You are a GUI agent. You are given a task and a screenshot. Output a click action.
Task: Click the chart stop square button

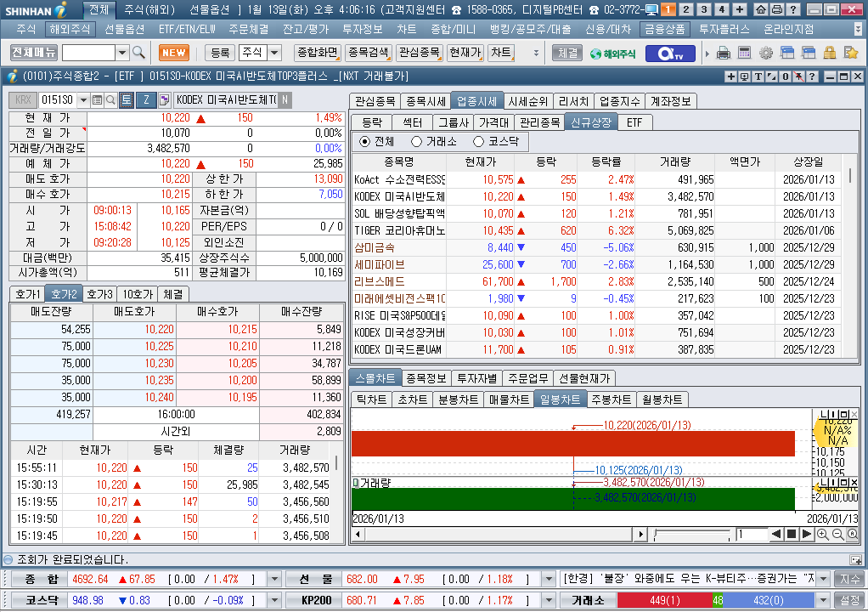pyautogui.click(x=792, y=535)
